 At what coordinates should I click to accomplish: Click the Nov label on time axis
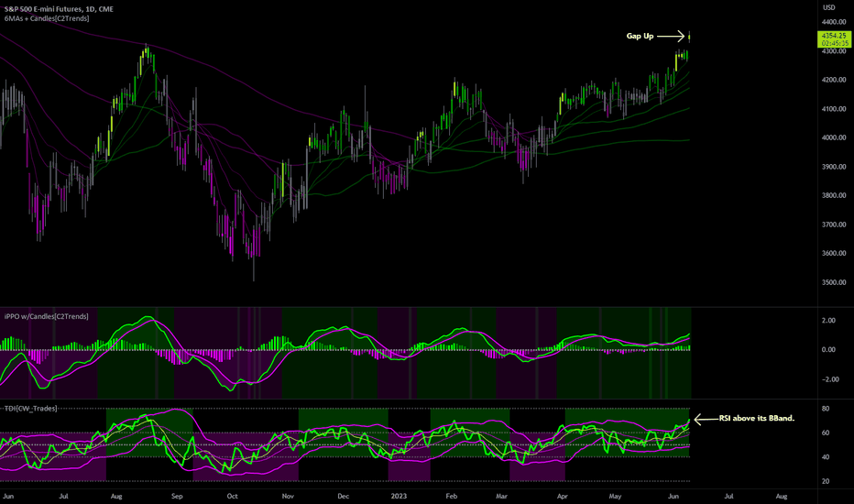[x=288, y=497]
